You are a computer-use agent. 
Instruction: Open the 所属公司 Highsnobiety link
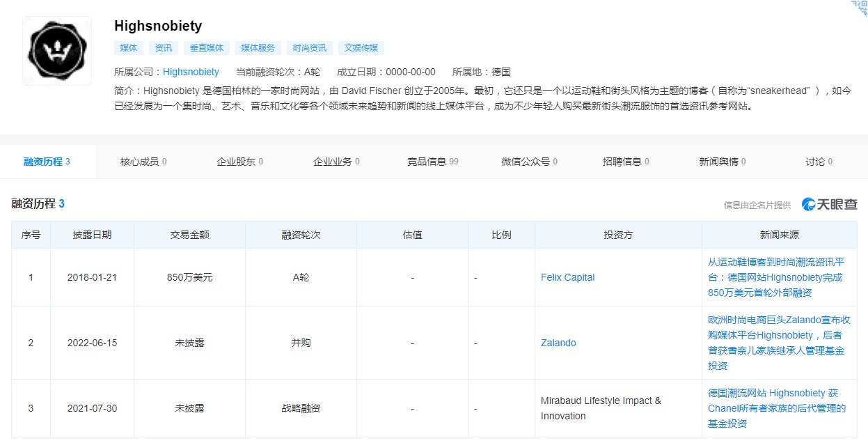[x=191, y=72]
